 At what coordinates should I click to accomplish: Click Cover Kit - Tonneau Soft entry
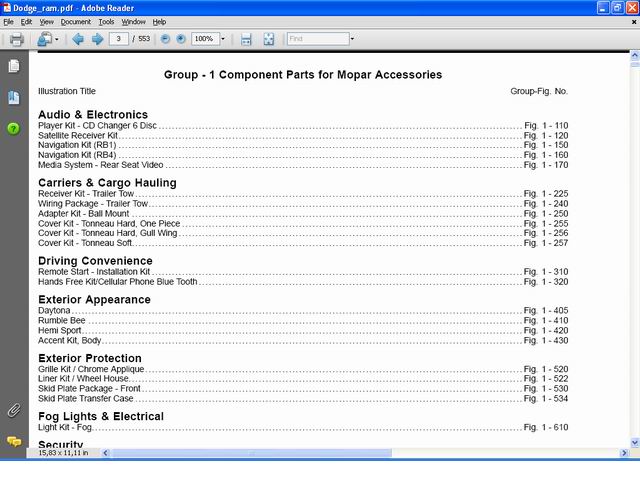(85, 243)
